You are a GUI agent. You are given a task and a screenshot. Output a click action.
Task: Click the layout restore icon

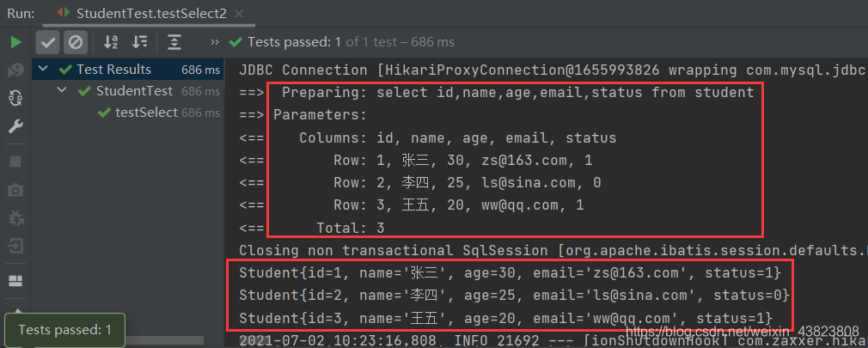(15, 281)
